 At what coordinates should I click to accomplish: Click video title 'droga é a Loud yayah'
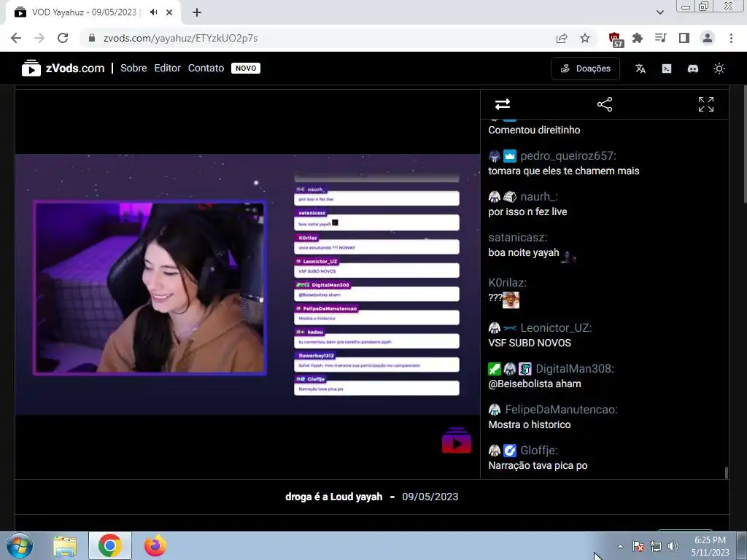[333, 497]
